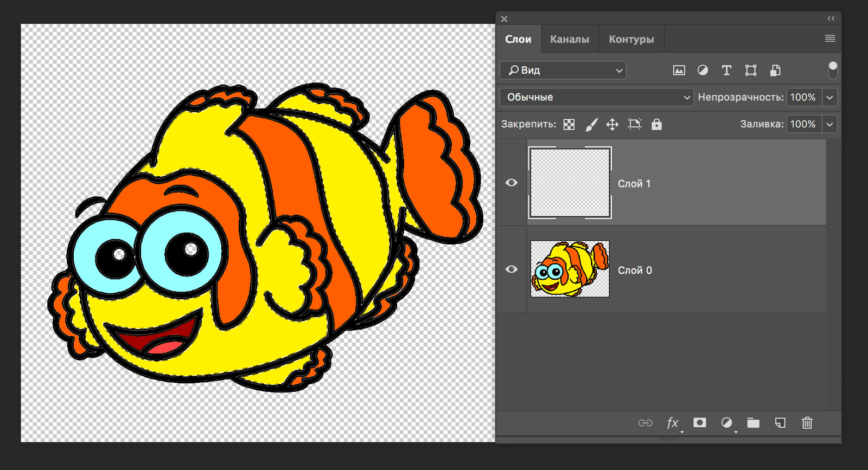Screen dimensions: 868x470
Task: Switch to the Каналы tab
Action: [570, 39]
